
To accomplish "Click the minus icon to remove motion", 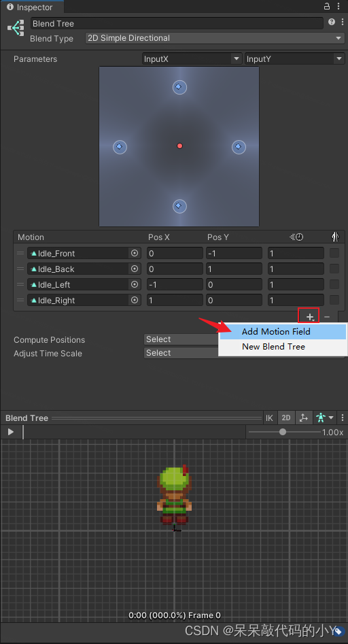I will [x=327, y=317].
